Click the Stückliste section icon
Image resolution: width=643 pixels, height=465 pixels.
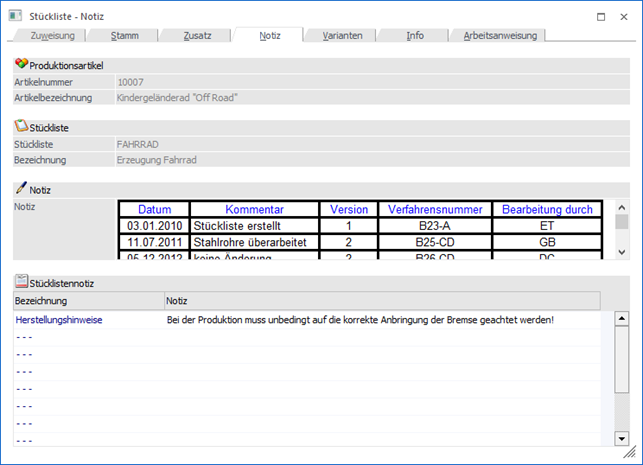21,128
